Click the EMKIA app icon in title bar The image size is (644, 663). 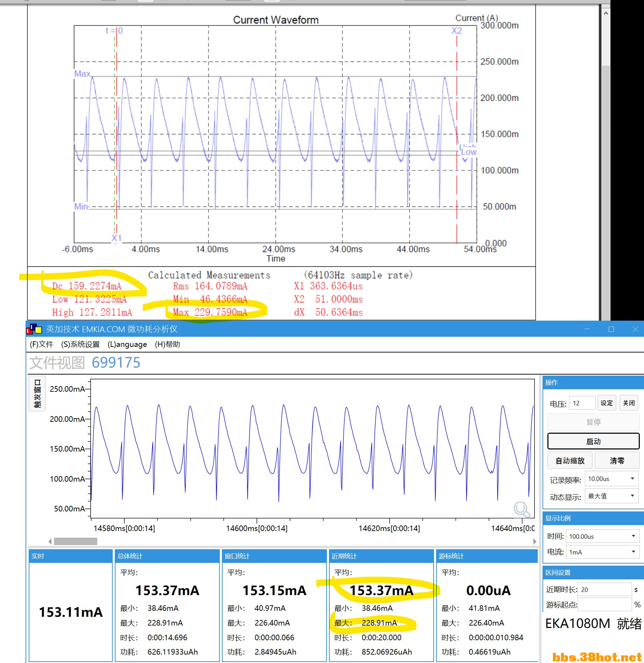[x=34, y=329]
